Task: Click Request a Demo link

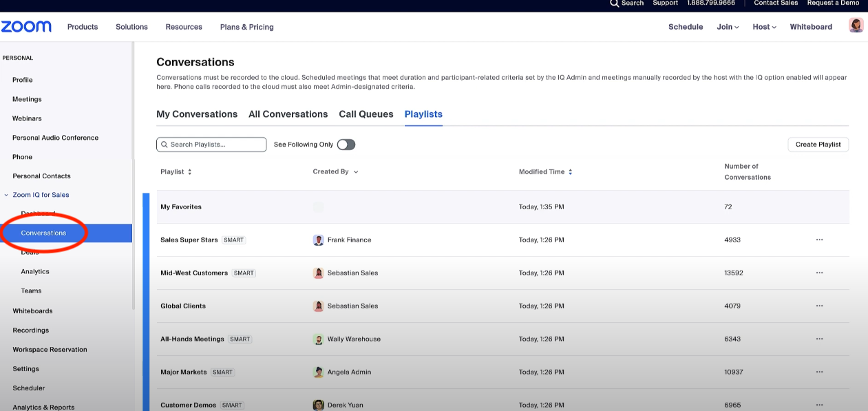Action: point(833,3)
